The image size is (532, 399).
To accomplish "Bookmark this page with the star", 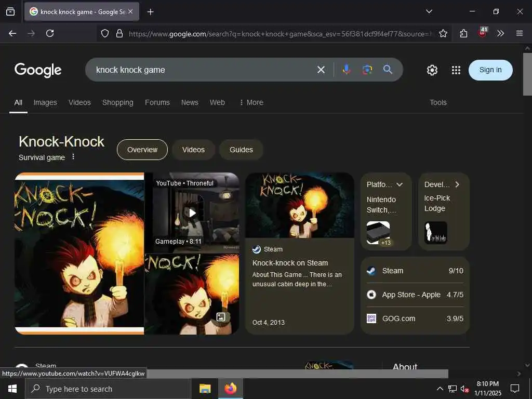I will coord(443,33).
